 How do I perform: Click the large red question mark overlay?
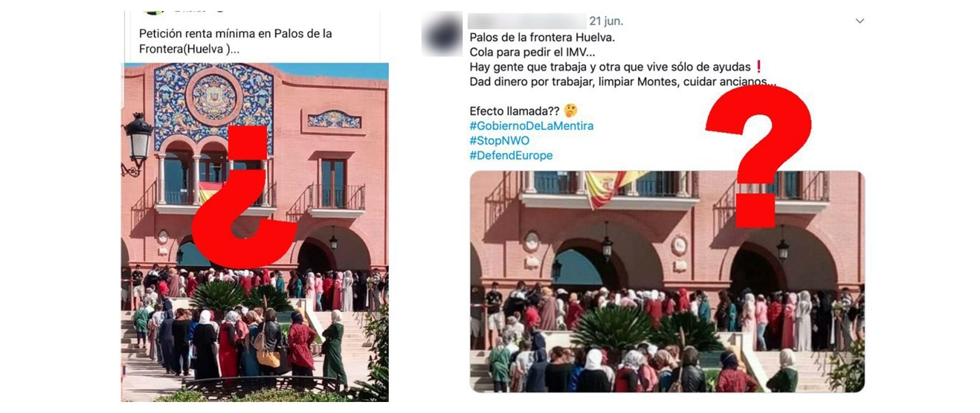759,156
